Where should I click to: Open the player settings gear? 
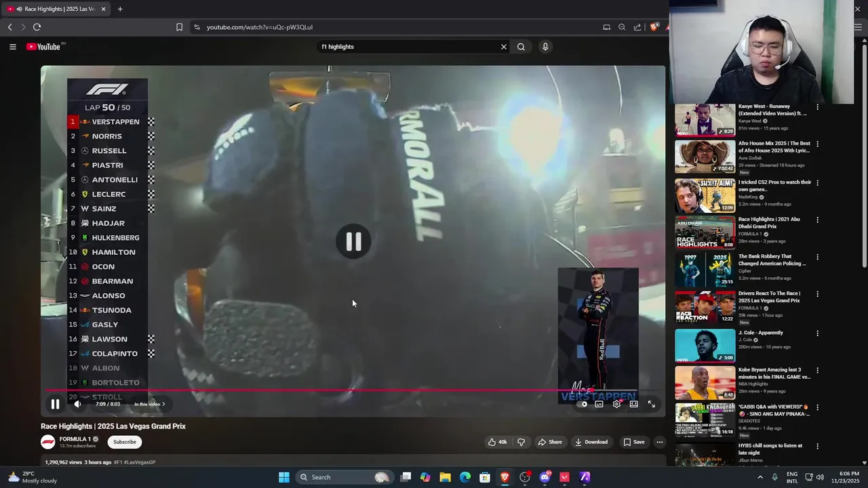click(616, 404)
